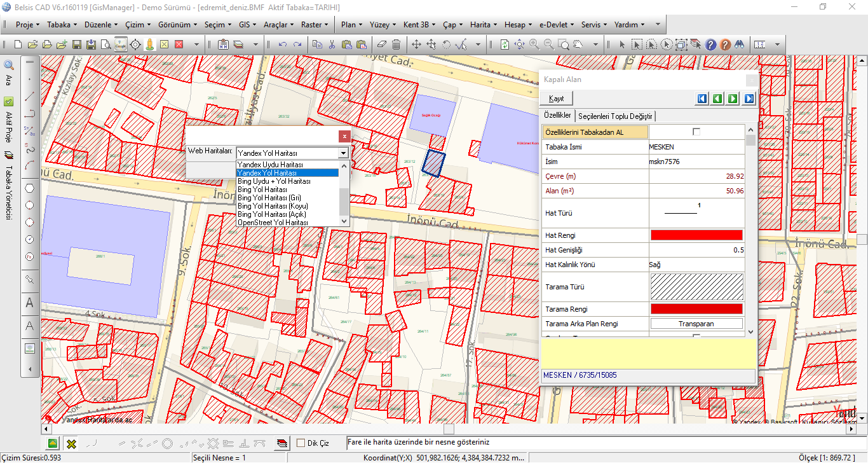Click the red X square icon
The height and width of the screenshot is (463, 868).
tap(179, 45)
